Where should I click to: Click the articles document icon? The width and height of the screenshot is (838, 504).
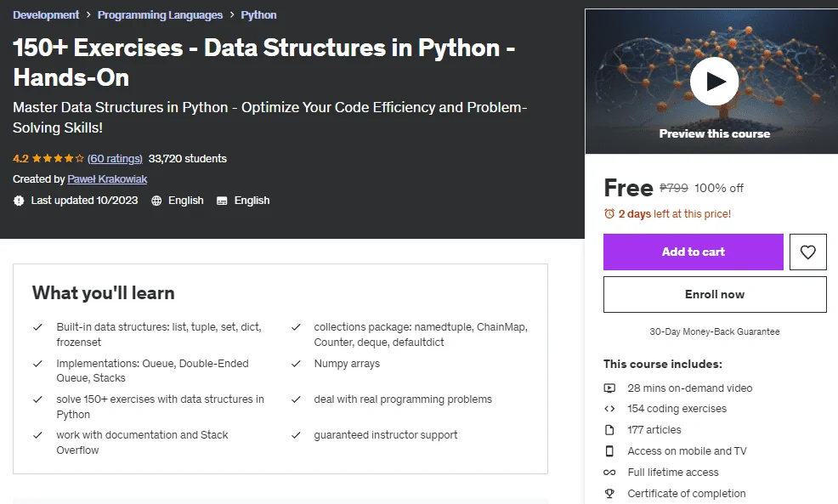coord(609,430)
